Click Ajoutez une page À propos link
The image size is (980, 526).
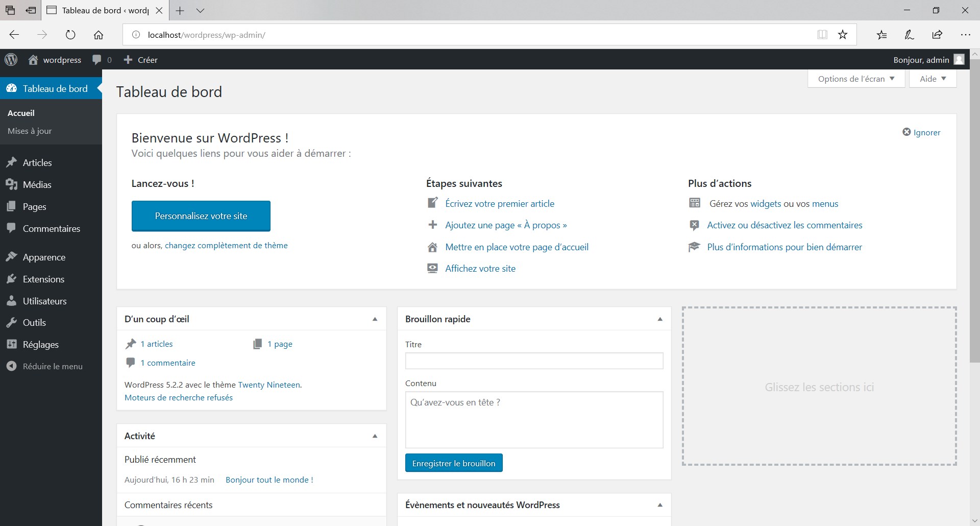pos(506,225)
